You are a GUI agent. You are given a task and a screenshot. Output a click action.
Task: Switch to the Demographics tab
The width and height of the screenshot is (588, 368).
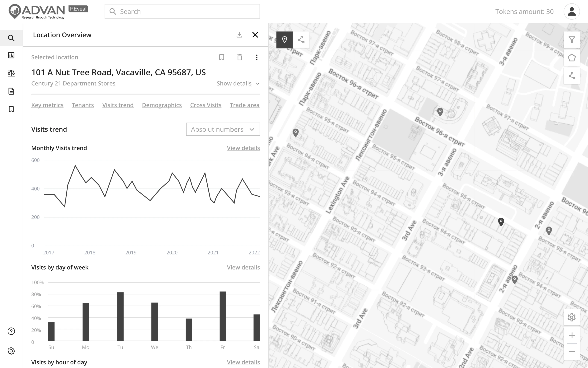click(x=162, y=105)
